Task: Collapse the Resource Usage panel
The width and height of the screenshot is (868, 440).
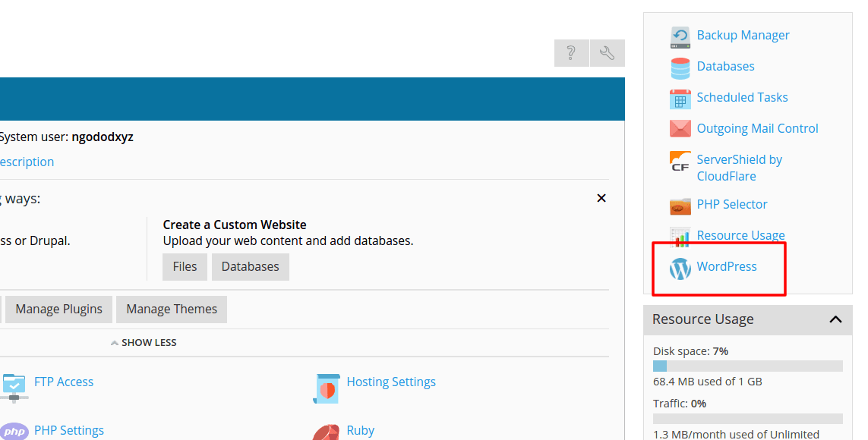Action: pyautogui.click(x=835, y=319)
